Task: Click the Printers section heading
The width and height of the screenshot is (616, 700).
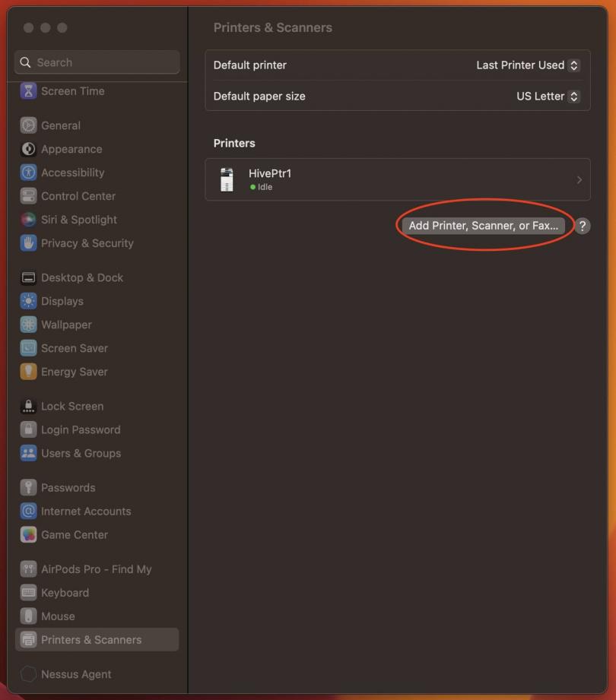Action: tap(234, 144)
